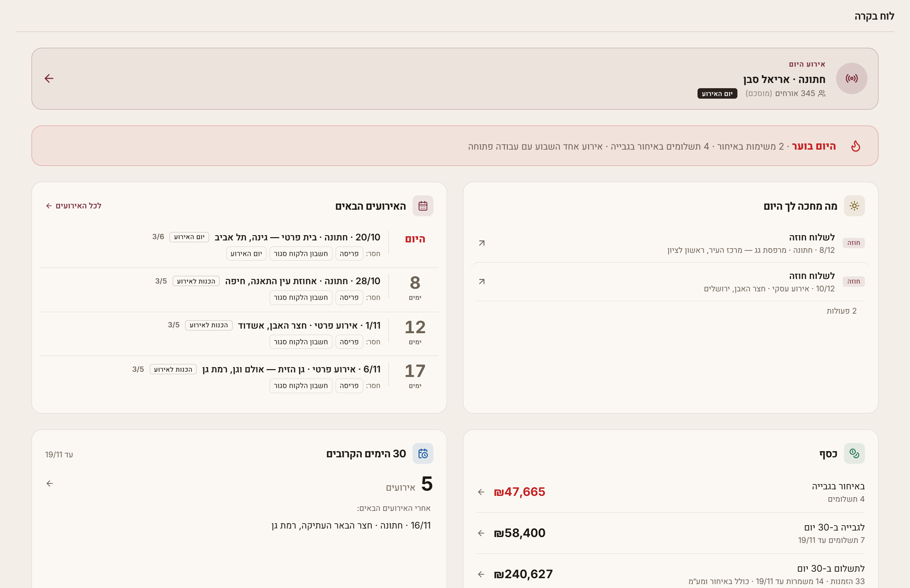Click arrow next to ₪240,627 amount

click(481, 574)
